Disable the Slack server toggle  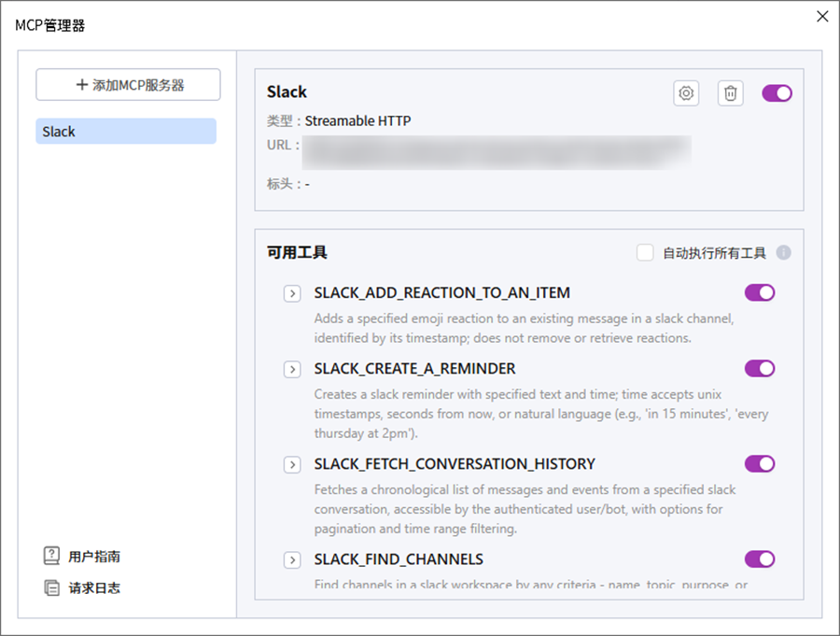(777, 93)
